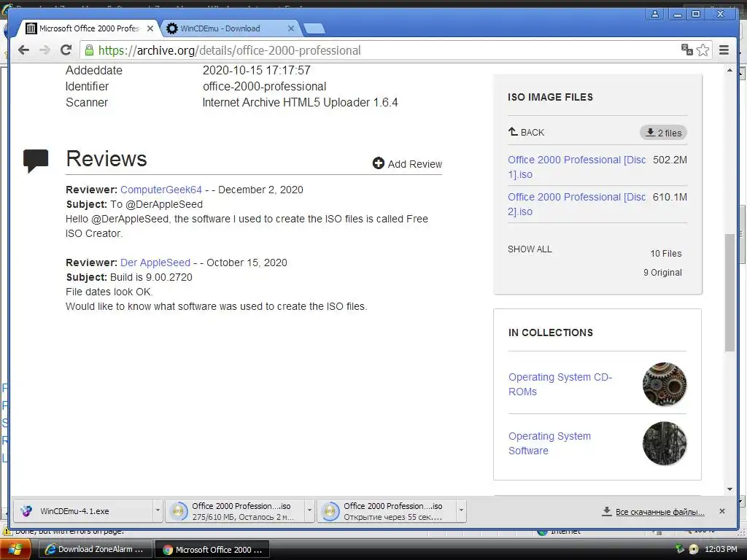Click the Add Review plus icon

click(x=379, y=163)
